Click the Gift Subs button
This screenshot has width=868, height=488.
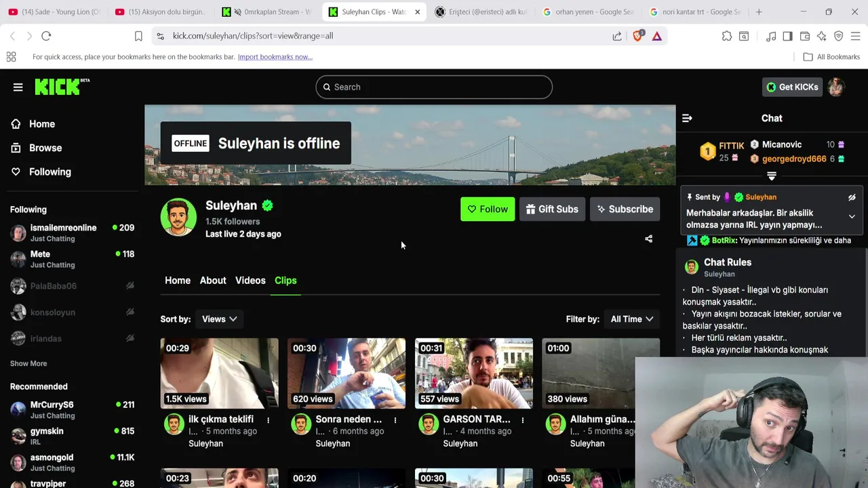point(552,209)
